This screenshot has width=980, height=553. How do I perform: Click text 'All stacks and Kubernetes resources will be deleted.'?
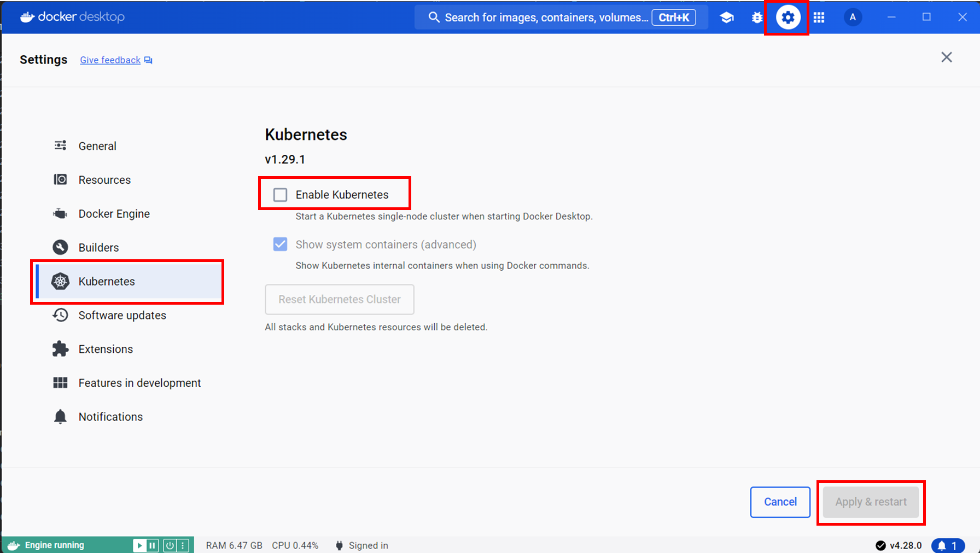[x=376, y=327]
